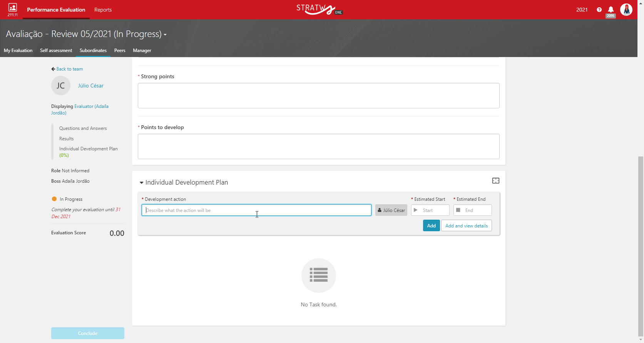644x343 pixels.
Task: Open the Reports tab
Action: coord(103,10)
